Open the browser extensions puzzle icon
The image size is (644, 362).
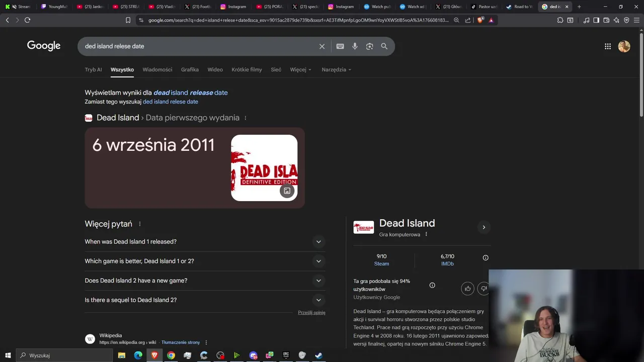point(560,20)
